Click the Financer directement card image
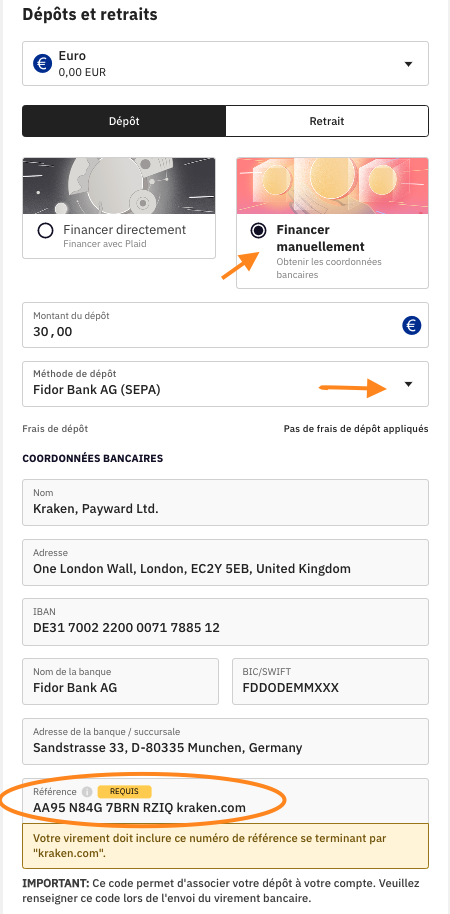The width and height of the screenshot is (450, 914). 119,185
